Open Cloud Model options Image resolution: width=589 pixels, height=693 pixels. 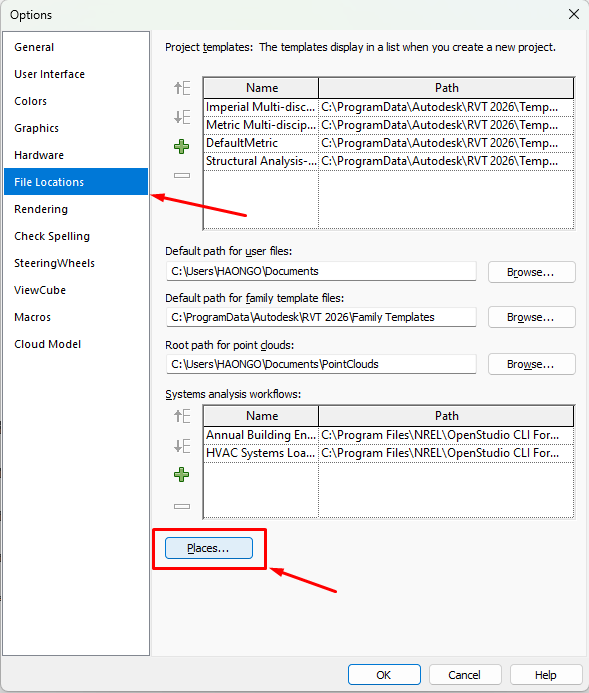pyautogui.click(x=76, y=343)
